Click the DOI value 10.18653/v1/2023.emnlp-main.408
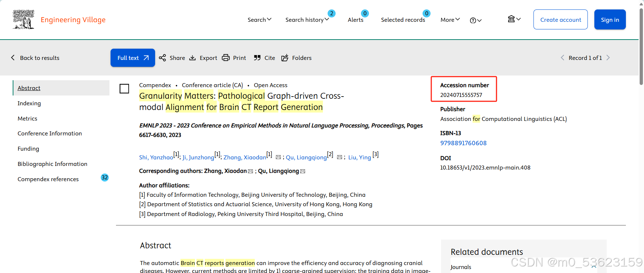Screen dimensions: 644x273 click(485, 167)
